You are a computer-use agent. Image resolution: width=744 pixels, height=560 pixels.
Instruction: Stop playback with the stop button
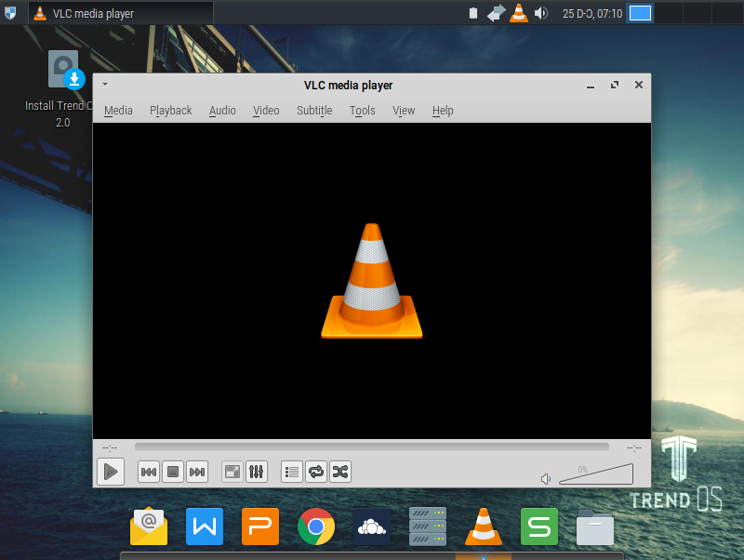172,472
